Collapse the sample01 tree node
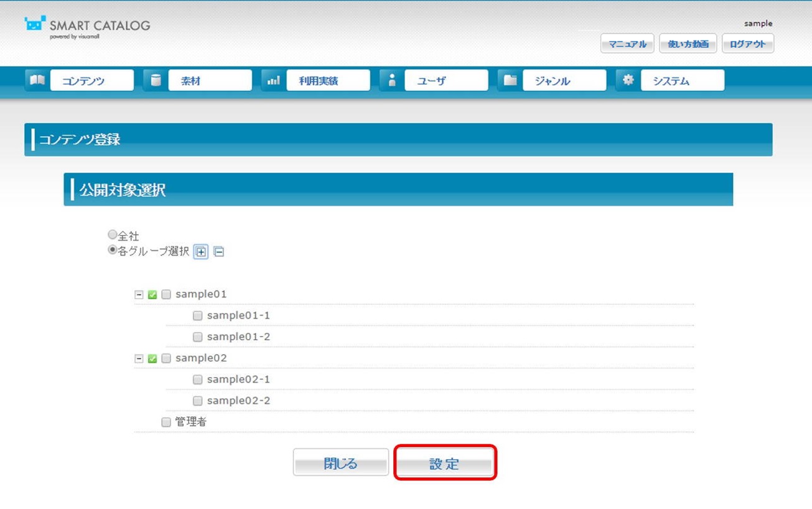This screenshot has width=812, height=509. pos(139,295)
